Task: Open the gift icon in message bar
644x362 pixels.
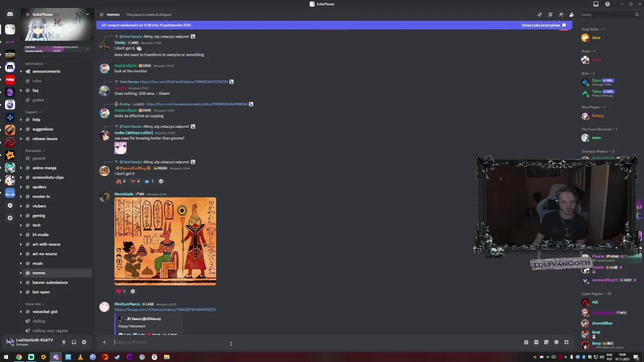Action: coord(526,342)
